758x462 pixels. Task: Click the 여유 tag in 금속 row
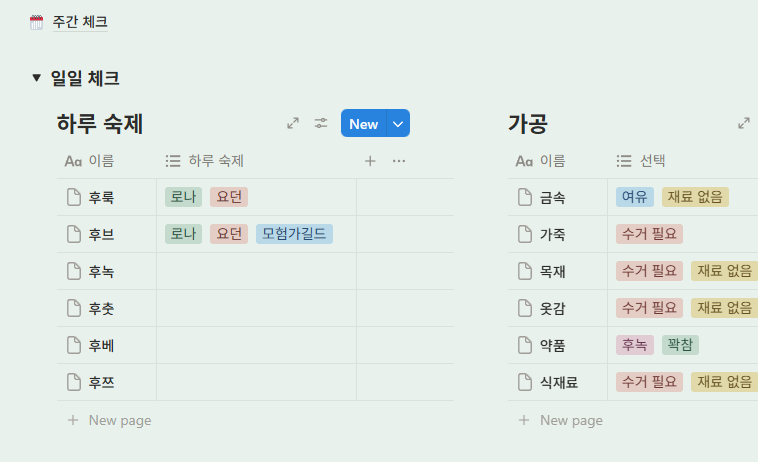click(635, 197)
